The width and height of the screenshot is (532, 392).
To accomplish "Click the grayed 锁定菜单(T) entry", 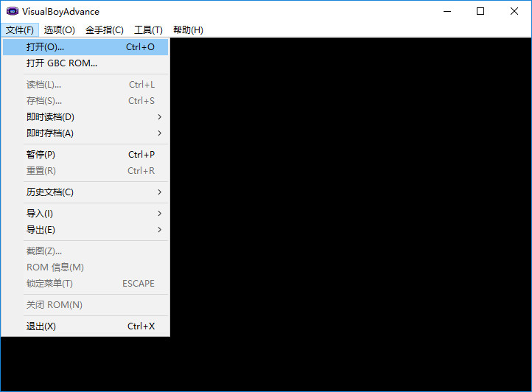I will 85,284.
